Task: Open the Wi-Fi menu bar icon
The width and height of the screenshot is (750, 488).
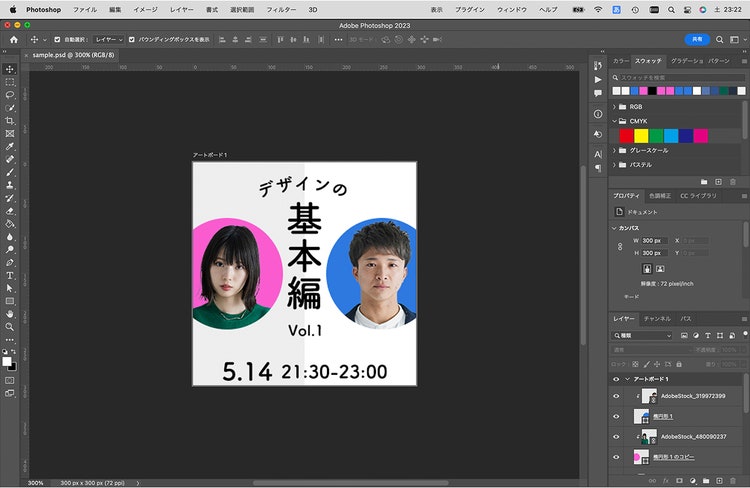Action: (x=598, y=10)
